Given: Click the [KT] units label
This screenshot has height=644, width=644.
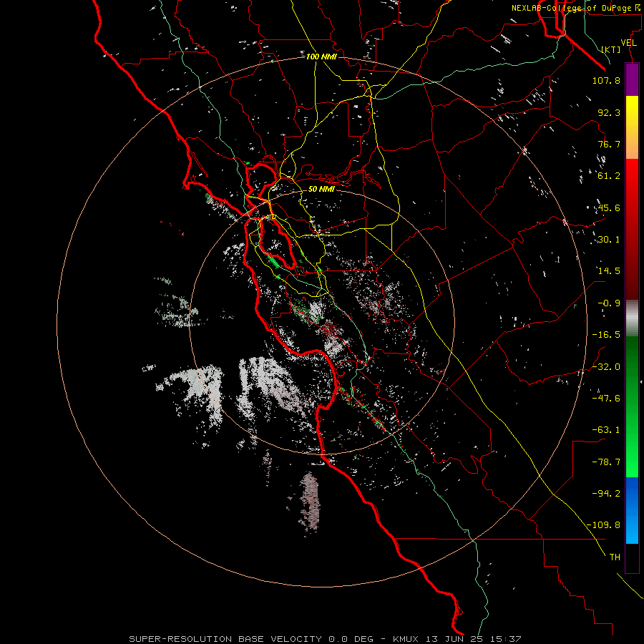Looking at the screenshot, I should (611, 49).
